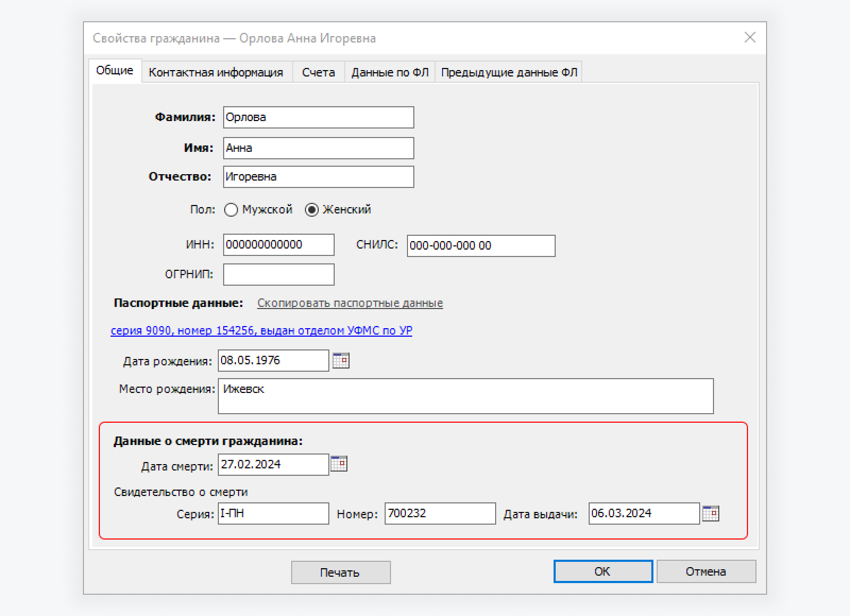Click the Скопировать паспортные данные link
850x616 pixels.
(x=350, y=303)
